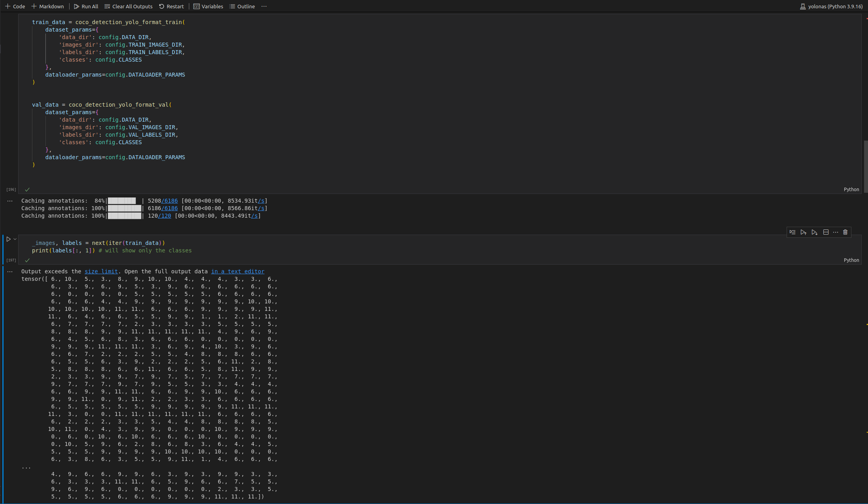Add a new Code cell

point(15,6)
